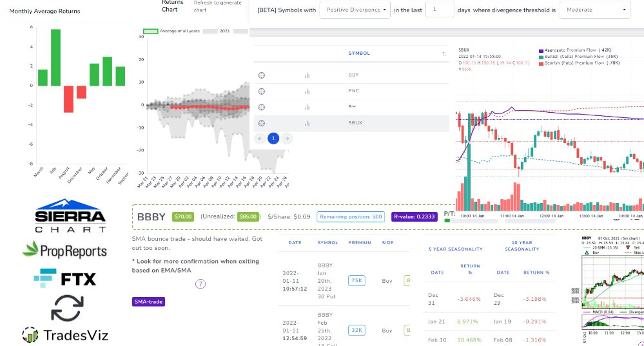Image resolution: width=644 pixels, height=346 pixels.
Task: Open the SBUX row target icon
Action: click(262, 123)
